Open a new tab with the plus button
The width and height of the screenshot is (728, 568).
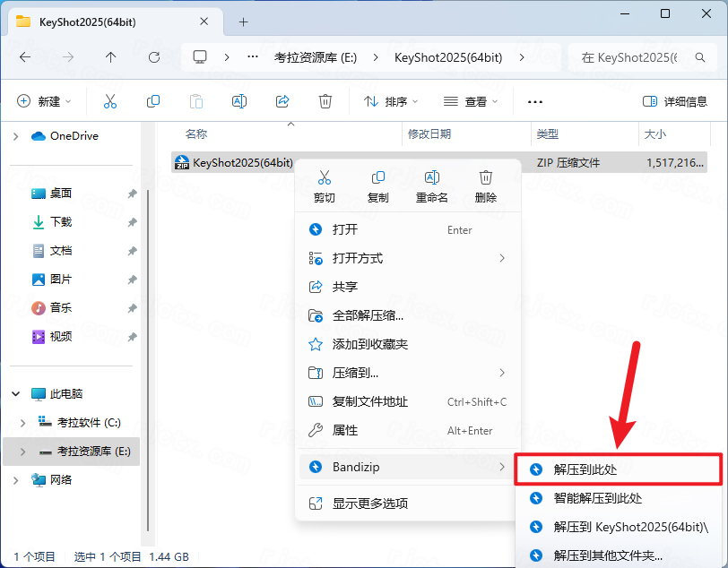(245, 22)
